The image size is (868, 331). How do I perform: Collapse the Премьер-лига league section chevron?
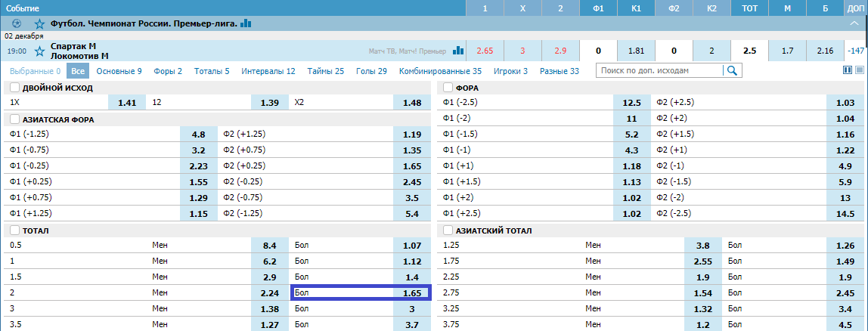[x=854, y=23]
